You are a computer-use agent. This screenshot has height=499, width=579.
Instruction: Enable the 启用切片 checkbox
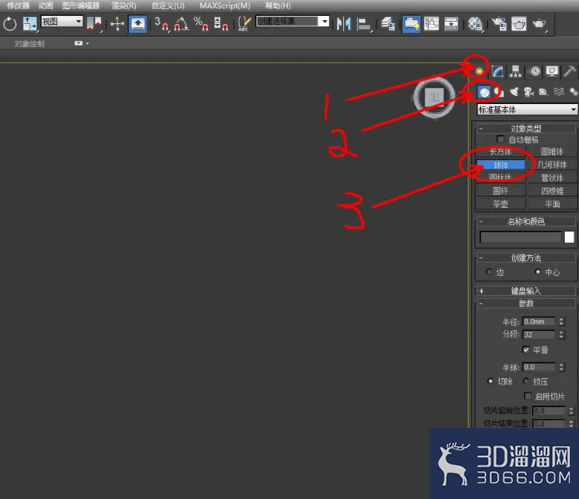pyautogui.click(x=528, y=396)
